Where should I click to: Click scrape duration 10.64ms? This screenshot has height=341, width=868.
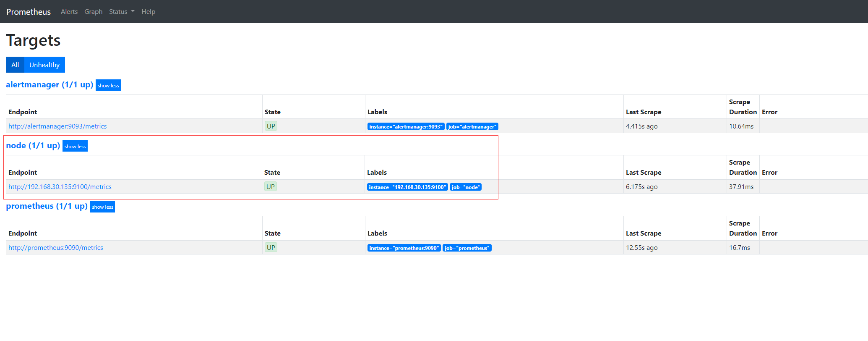pyautogui.click(x=741, y=126)
